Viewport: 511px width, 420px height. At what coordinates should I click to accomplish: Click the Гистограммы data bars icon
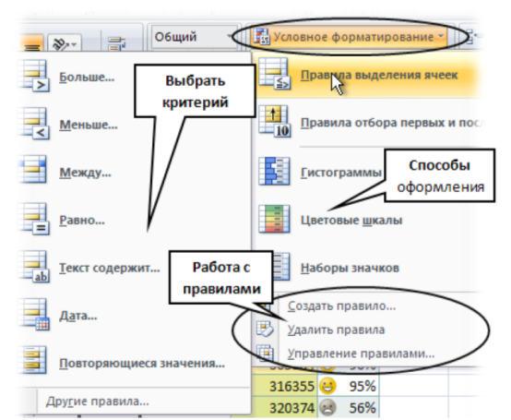tap(274, 171)
